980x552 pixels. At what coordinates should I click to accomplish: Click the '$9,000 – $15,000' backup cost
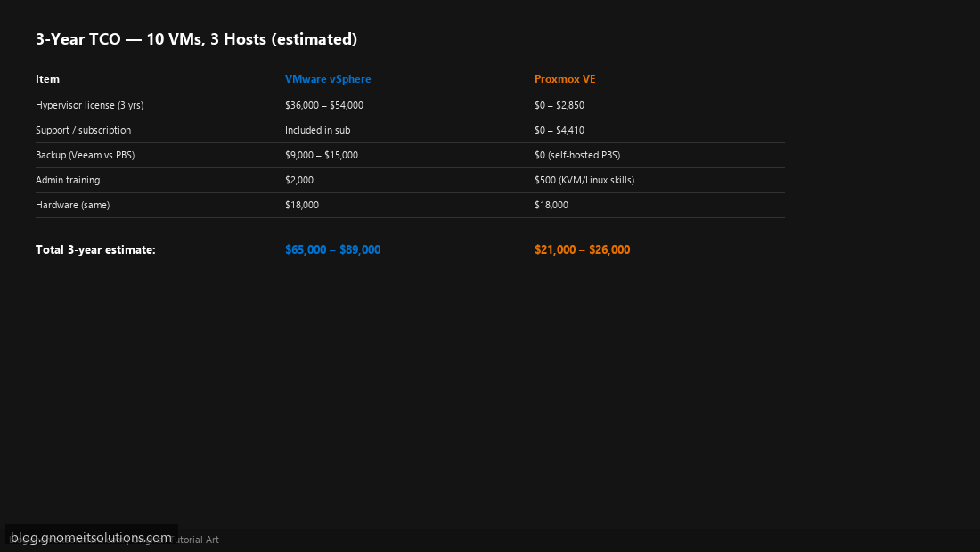pos(322,156)
